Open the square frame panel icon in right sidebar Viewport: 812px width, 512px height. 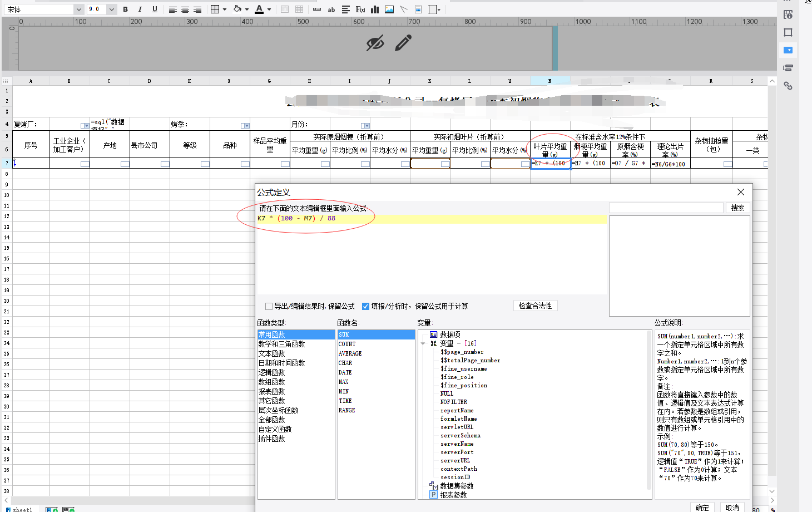pos(788,32)
